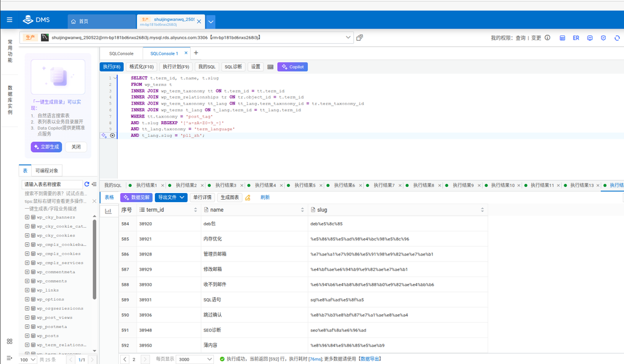Sort by term_id column
Screen dimensions: 624x364
point(196,210)
